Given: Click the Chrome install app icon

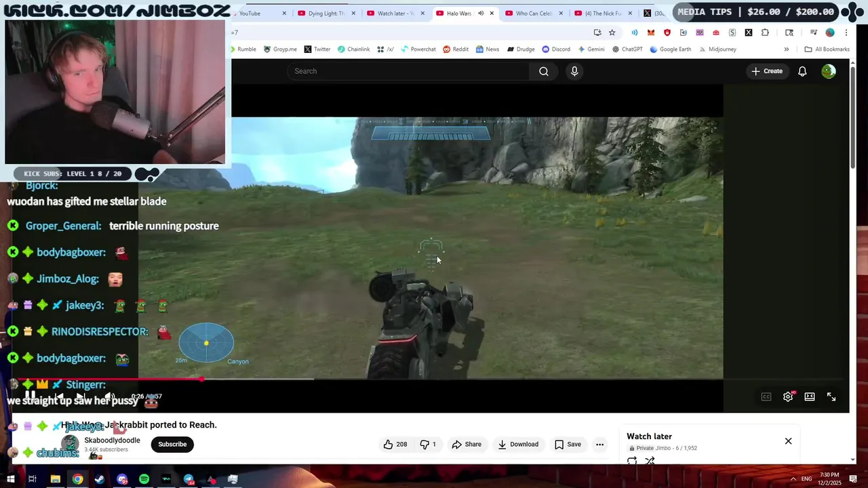Looking at the screenshot, I should [597, 33].
